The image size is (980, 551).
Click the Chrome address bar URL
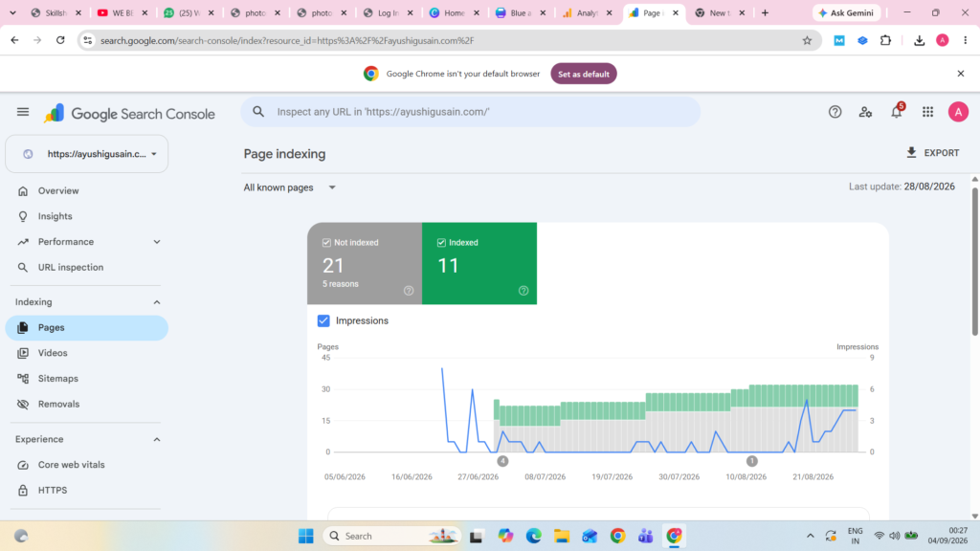[287, 40]
